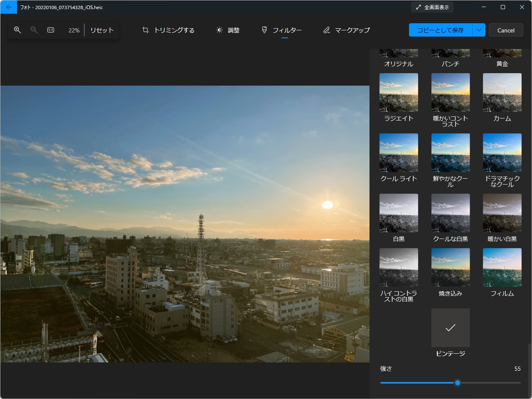
Task: Open the 調整 adjustment tab
Action: [228, 30]
